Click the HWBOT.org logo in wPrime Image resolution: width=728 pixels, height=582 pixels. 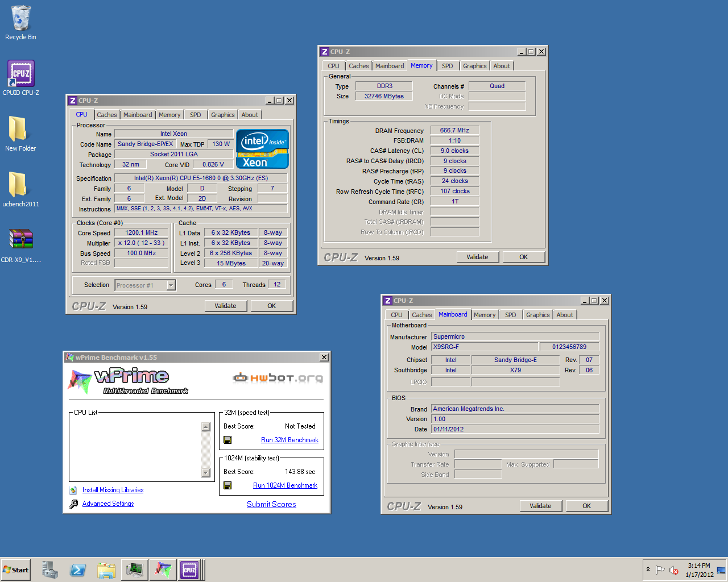click(278, 377)
